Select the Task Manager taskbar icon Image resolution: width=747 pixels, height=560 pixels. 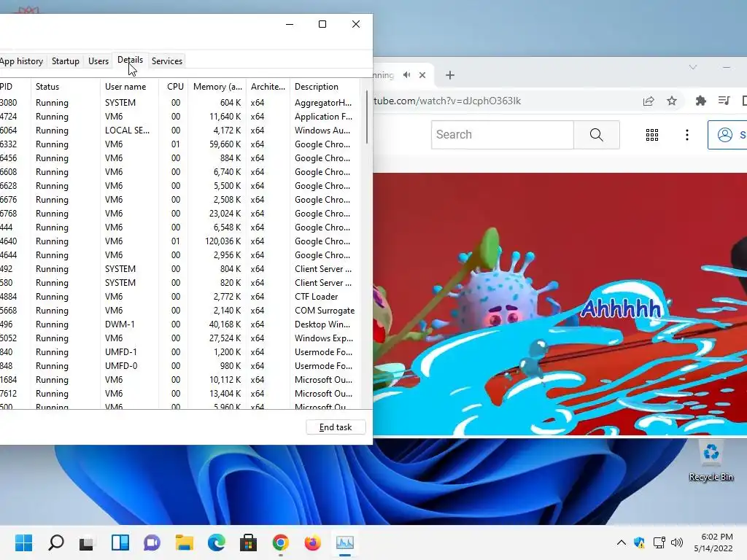click(x=344, y=542)
